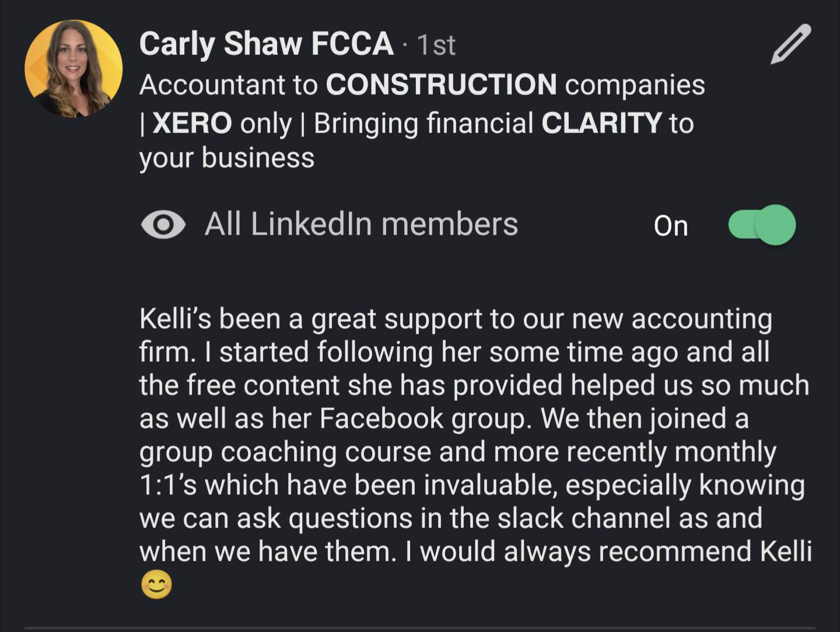Click the smiling emoji after the recommendation
Image resolution: width=840 pixels, height=632 pixels.
tap(157, 585)
